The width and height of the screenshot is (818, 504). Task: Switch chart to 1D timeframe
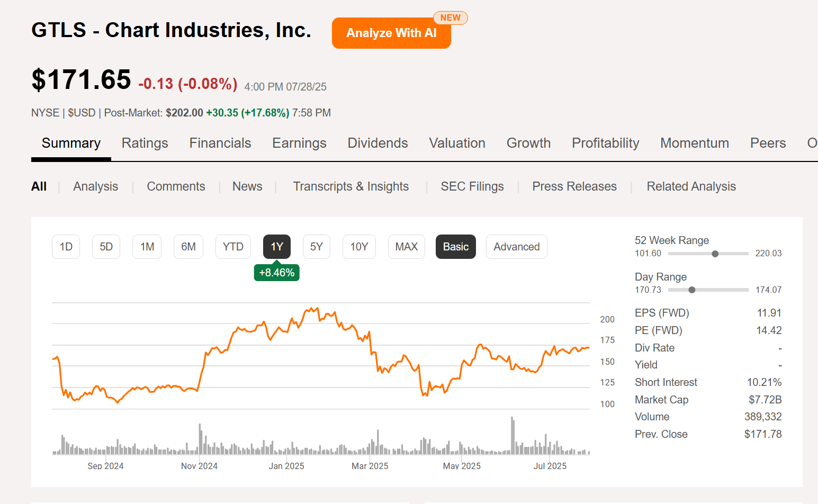66,246
